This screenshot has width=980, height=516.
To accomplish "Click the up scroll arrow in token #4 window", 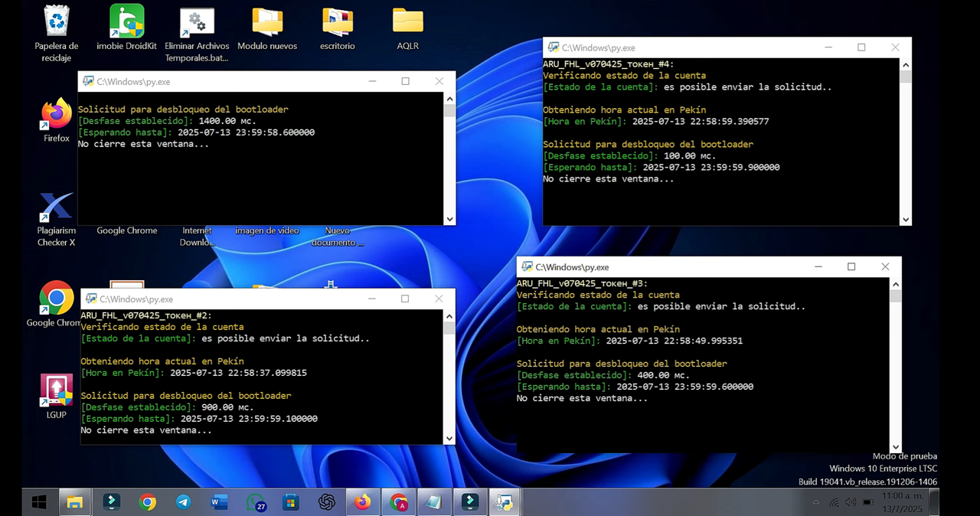I will (x=906, y=64).
